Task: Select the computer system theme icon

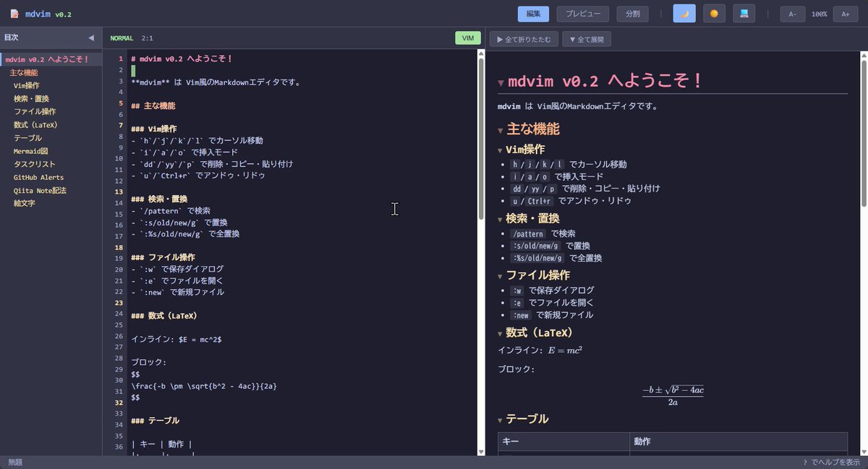Action: coord(744,14)
